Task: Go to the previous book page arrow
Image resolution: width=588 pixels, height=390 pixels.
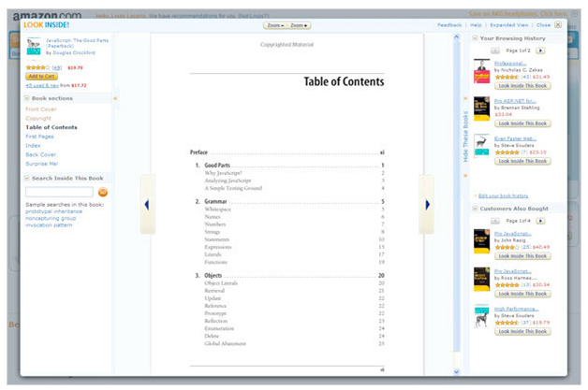Action: coord(147,205)
